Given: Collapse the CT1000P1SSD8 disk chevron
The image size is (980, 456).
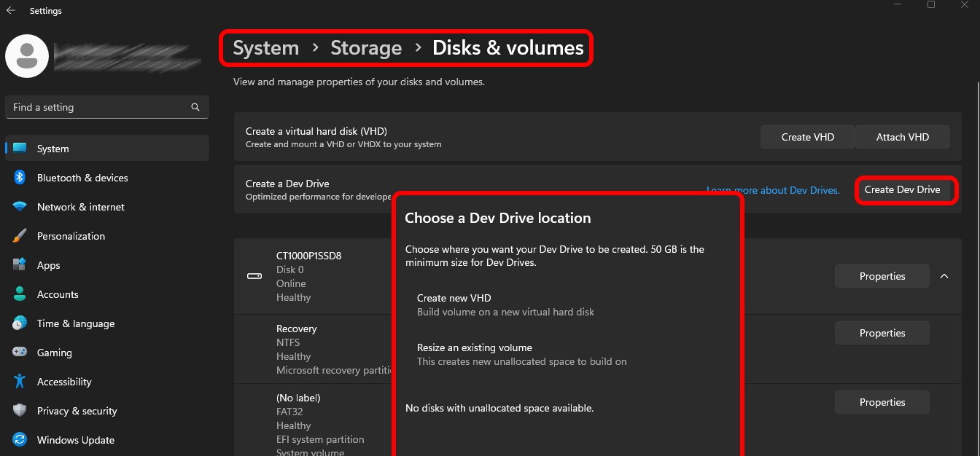Looking at the screenshot, I should click(x=944, y=276).
